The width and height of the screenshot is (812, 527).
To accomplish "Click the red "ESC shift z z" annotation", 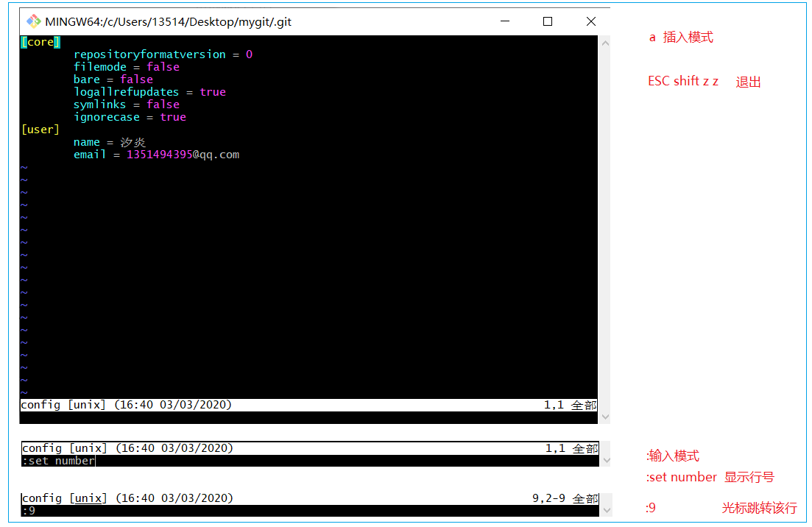I will pyautogui.click(x=682, y=82).
